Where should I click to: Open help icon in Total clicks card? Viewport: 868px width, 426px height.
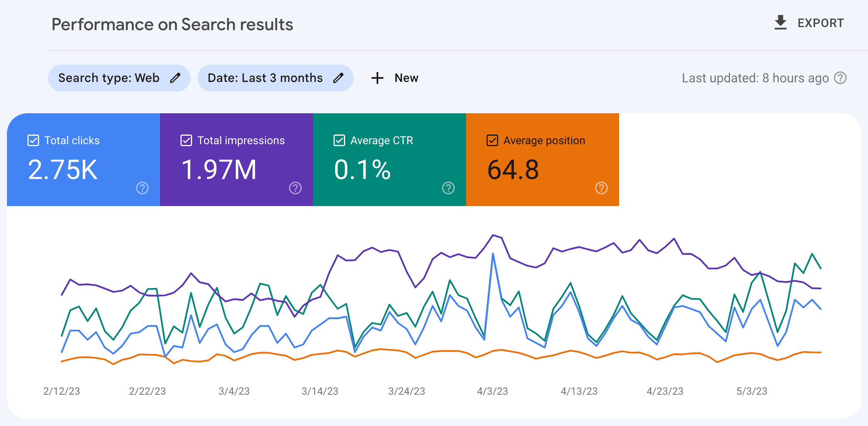(x=142, y=188)
